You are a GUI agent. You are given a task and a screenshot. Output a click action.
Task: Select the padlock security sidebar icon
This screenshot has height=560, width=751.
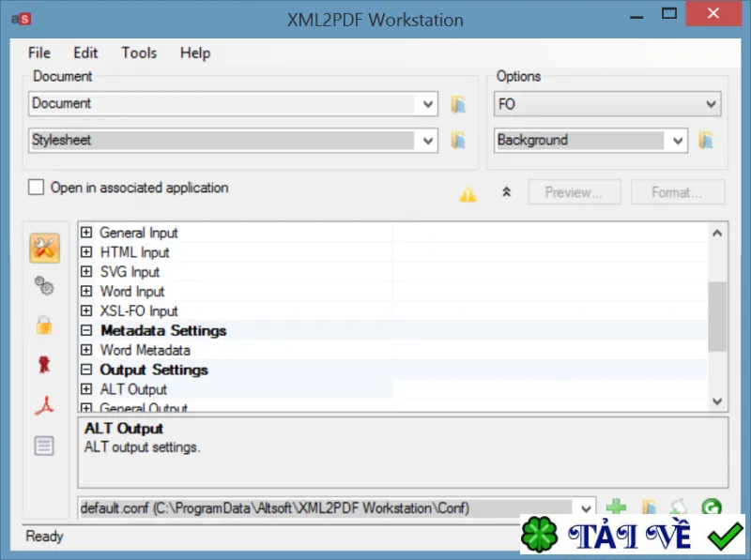coord(44,325)
